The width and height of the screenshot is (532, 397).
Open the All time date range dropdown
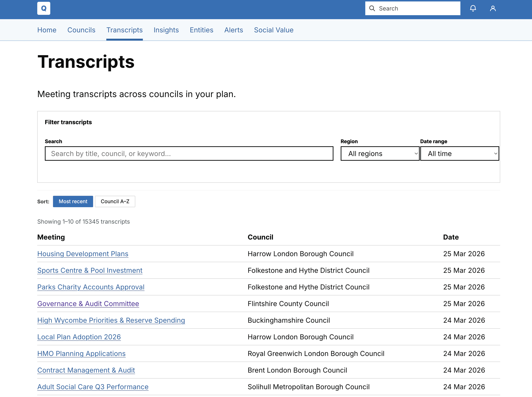pyautogui.click(x=459, y=153)
